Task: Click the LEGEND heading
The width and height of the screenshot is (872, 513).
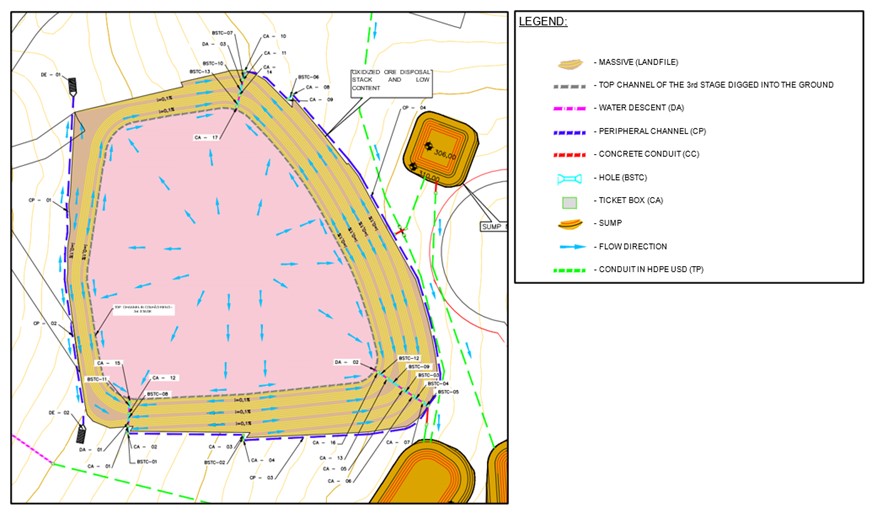Action: [543, 21]
